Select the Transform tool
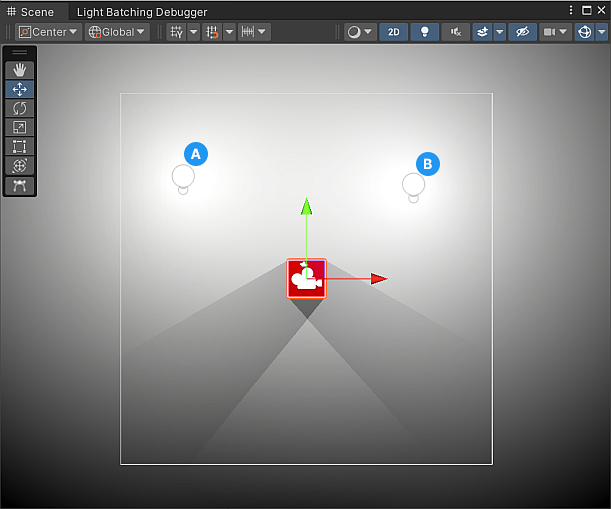611x509 pixels. tap(19, 166)
